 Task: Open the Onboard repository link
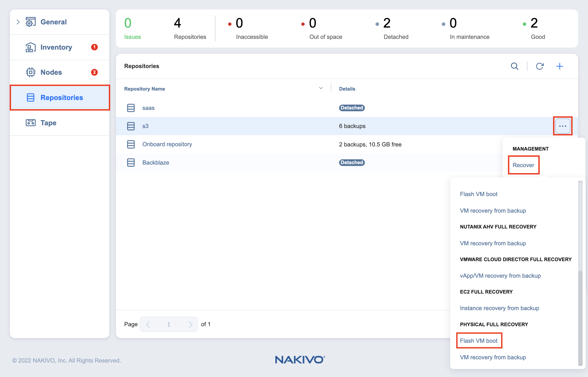coord(167,144)
